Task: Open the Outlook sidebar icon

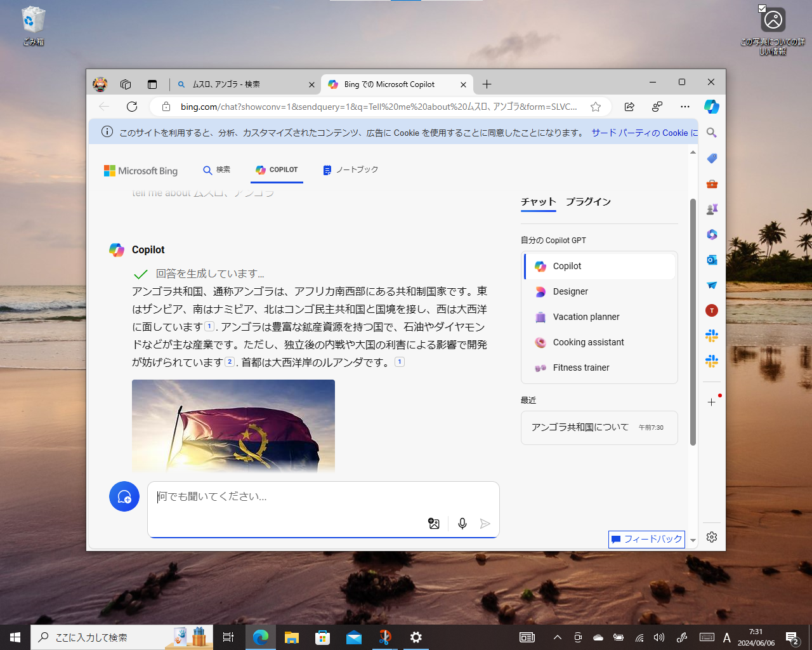Action: pyautogui.click(x=711, y=260)
